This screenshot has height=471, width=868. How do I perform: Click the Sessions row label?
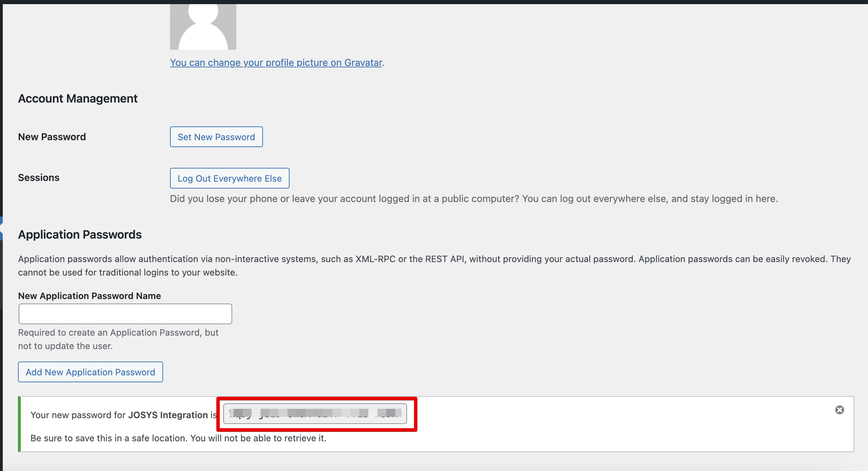tap(39, 177)
